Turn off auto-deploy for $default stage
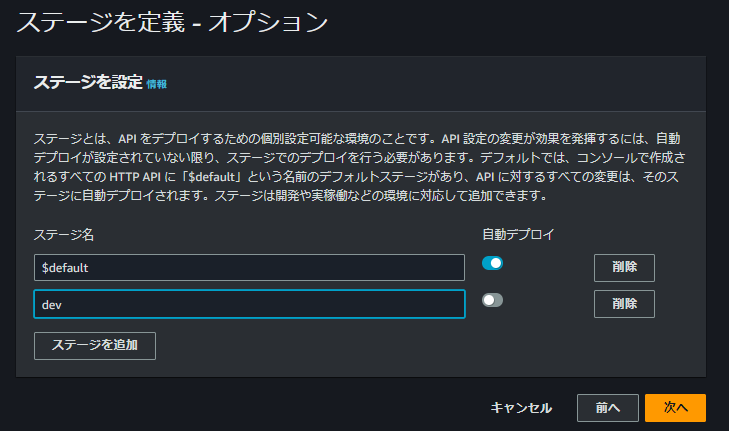Screen dimensions: 729x431 click(x=492, y=263)
